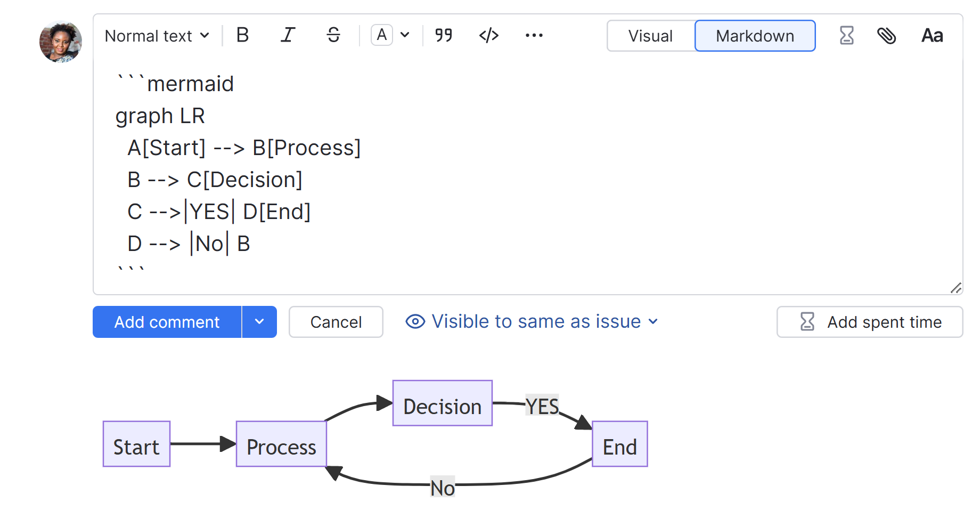
Task: Insert a code block
Action: pyautogui.click(x=488, y=35)
